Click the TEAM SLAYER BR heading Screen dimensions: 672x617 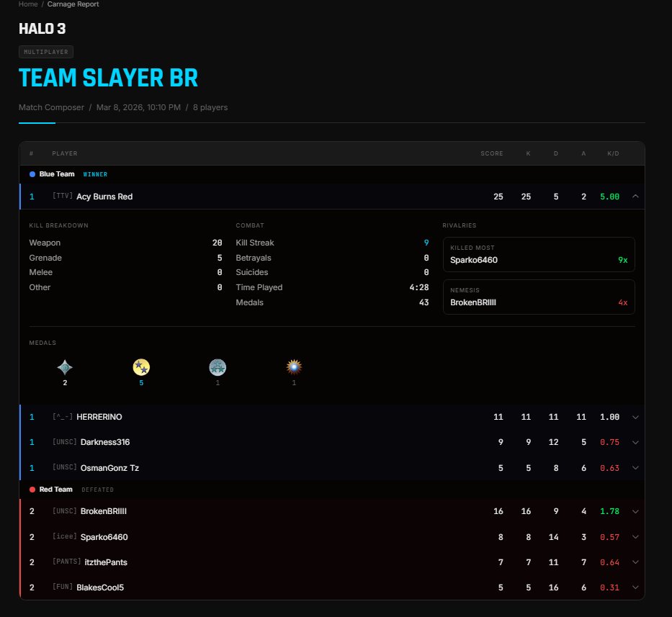coord(109,78)
